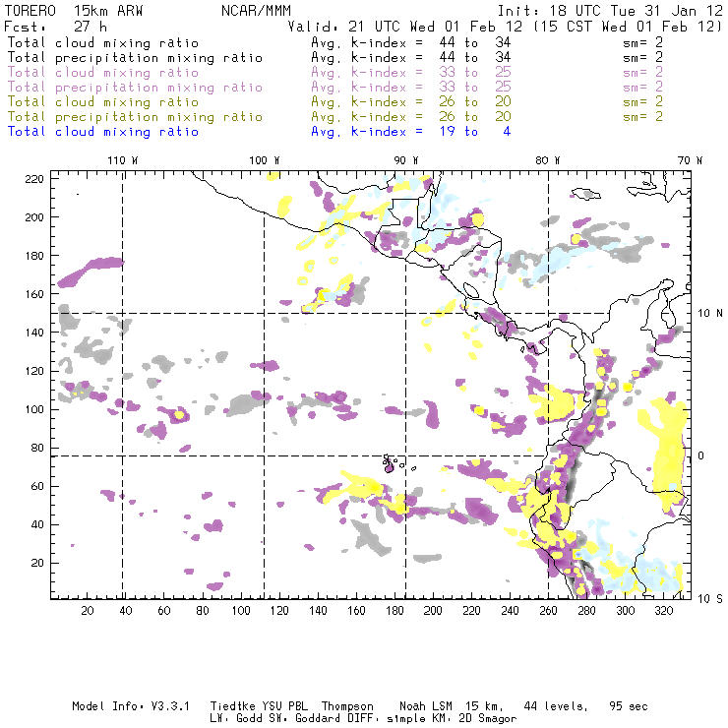The image size is (728, 728).
Task: Click the '40' y-axis tick label
Action: (x=37, y=524)
